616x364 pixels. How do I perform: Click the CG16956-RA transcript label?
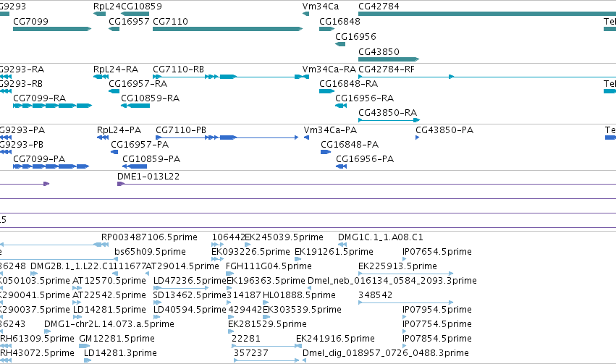point(365,98)
